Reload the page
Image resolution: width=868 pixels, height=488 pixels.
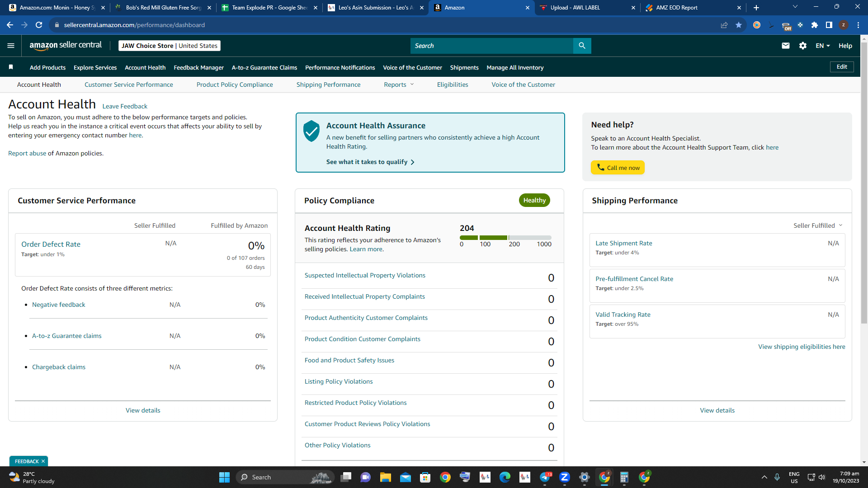tap(39, 25)
